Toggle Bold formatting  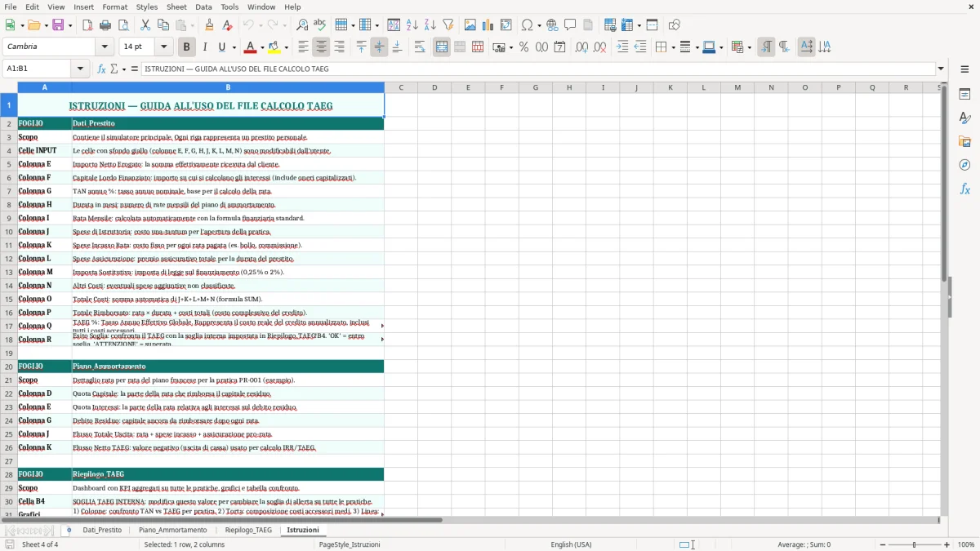click(186, 47)
